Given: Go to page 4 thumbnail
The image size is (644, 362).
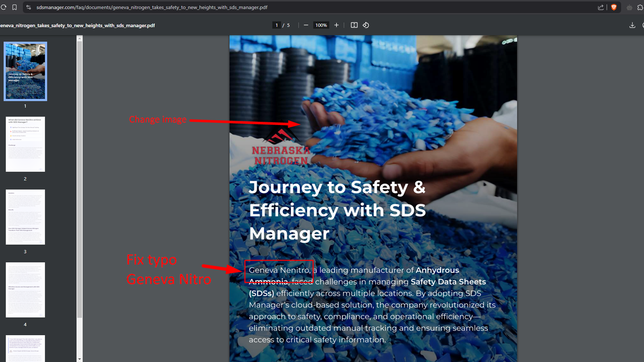Looking at the screenshot, I should [x=25, y=290].
